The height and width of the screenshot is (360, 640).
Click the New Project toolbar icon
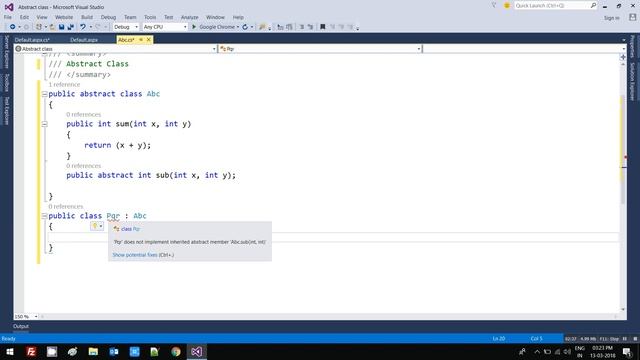click(x=39, y=27)
